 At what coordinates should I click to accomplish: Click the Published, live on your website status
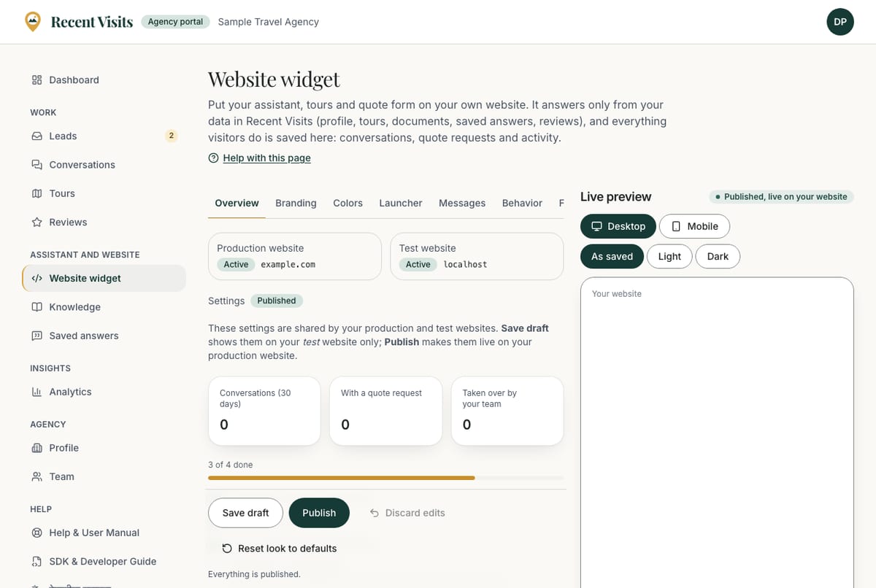(781, 197)
